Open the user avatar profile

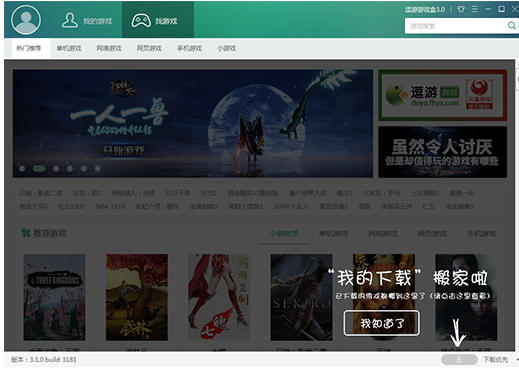coord(26,20)
